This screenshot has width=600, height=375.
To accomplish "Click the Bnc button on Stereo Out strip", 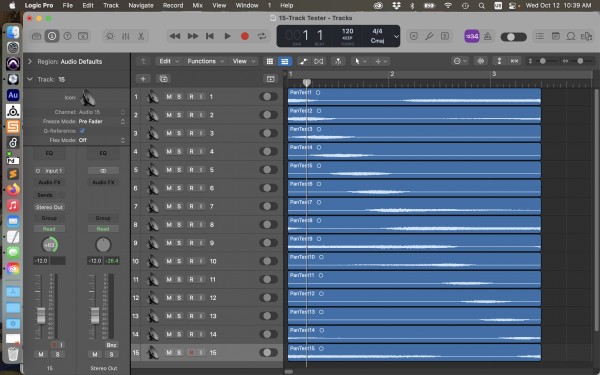I will coord(111,345).
